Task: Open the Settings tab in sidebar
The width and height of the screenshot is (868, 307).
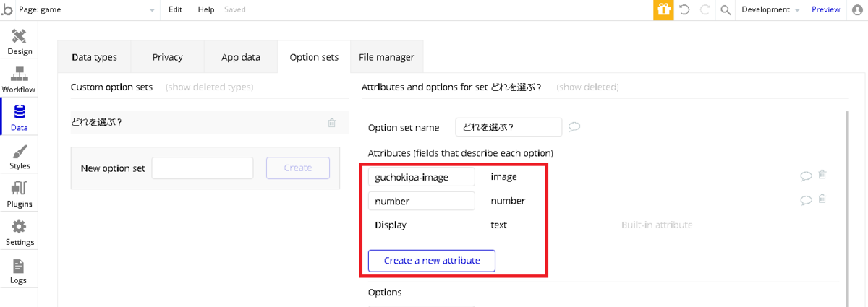Action: 19,233
